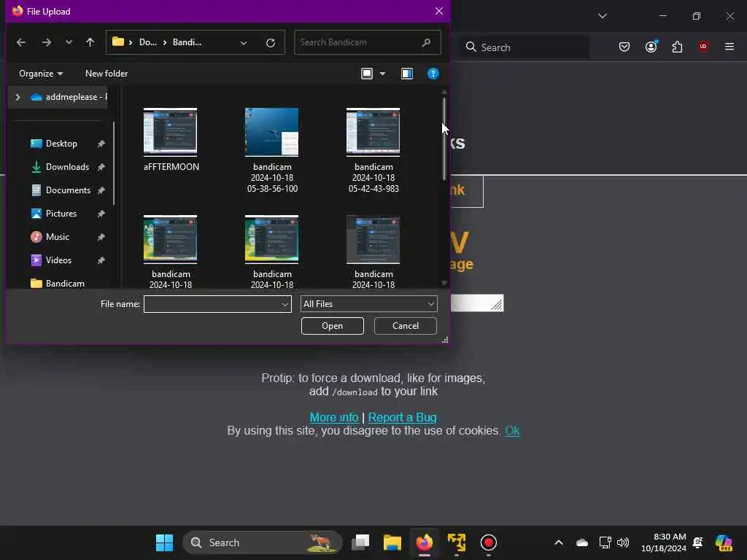Open File Explorer from the taskbar
Screen dimensions: 747x560
(392, 542)
